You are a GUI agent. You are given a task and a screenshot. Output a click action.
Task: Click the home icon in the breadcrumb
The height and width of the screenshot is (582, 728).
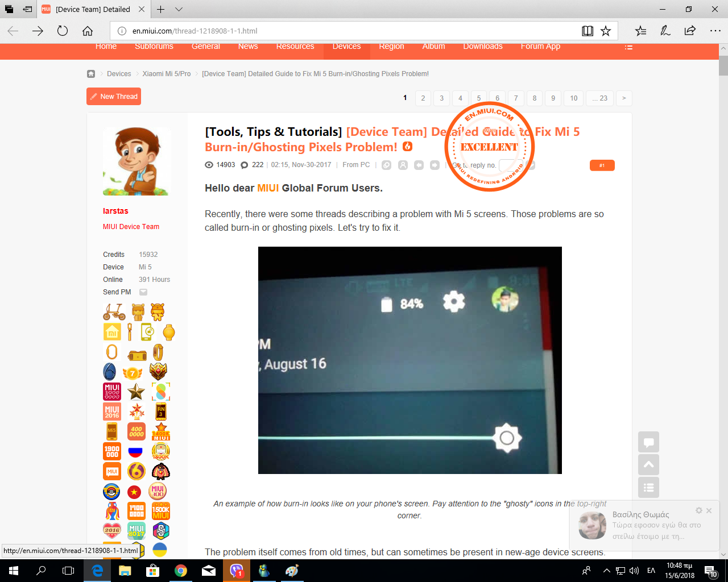point(91,74)
